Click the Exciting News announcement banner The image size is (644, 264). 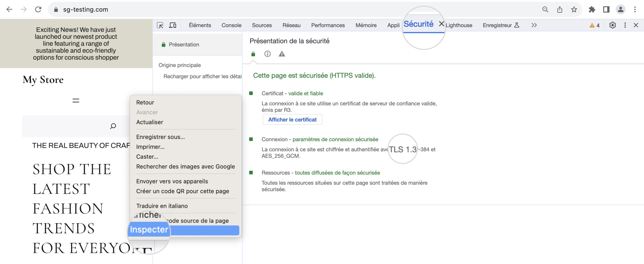(76, 44)
